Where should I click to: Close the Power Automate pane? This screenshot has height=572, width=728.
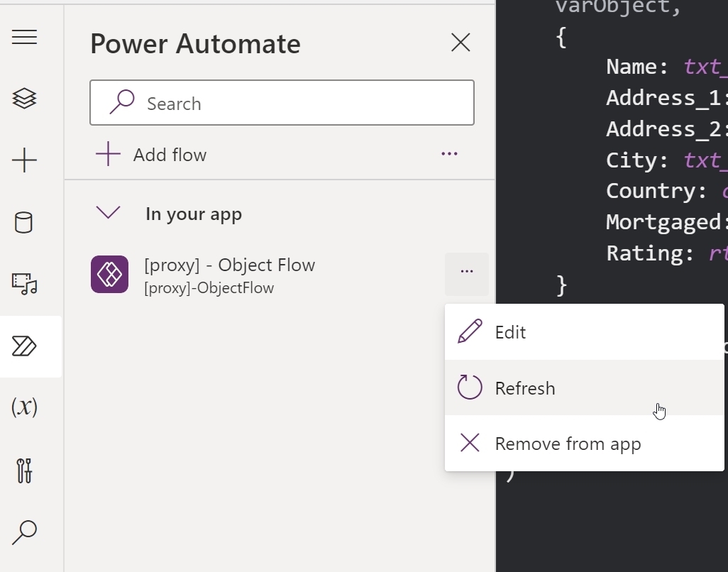pos(460,43)
